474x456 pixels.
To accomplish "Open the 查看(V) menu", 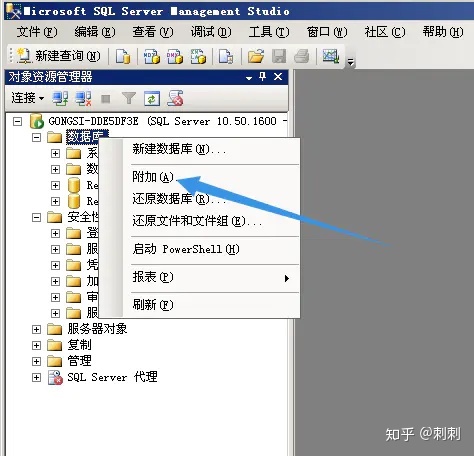I will [153, 32].
